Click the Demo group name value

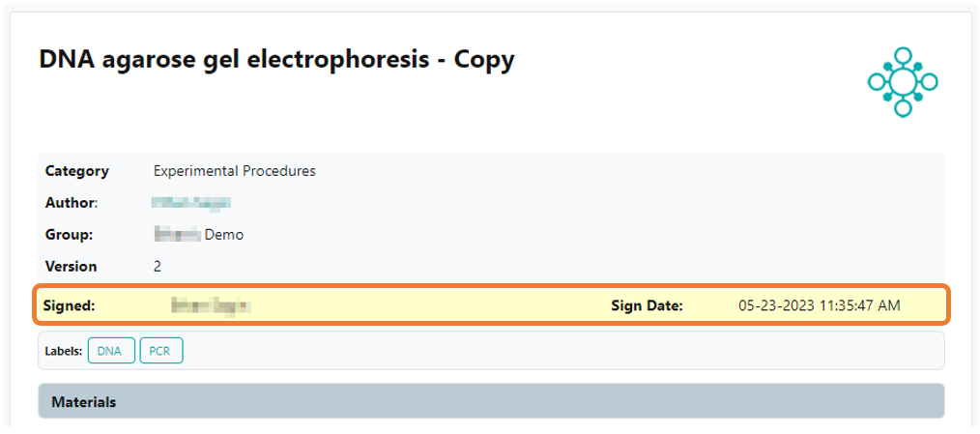[x=199, y=234]
